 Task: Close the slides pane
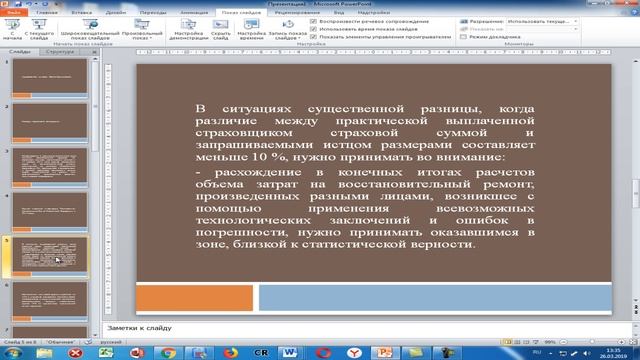tap(94, 52)
